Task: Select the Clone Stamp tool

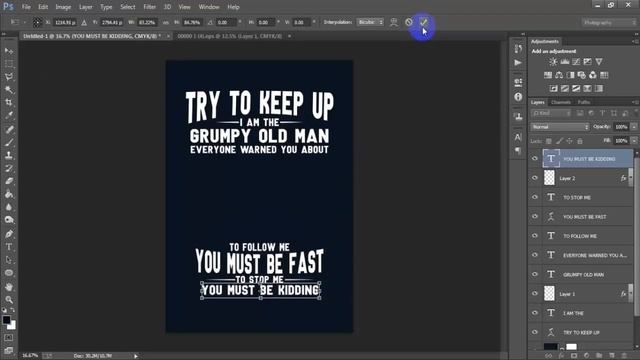Action: tap(9, 155)
